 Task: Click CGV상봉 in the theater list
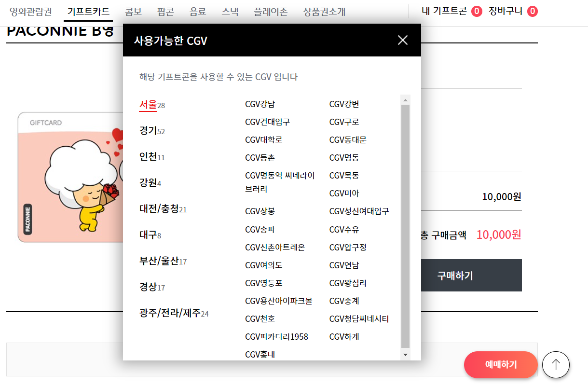(x=260, y=211)
